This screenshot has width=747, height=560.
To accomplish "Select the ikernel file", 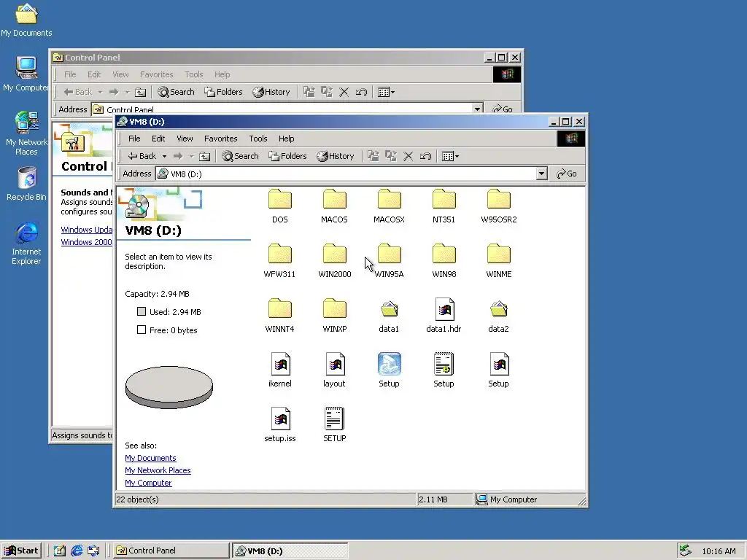I will (279, 370).
